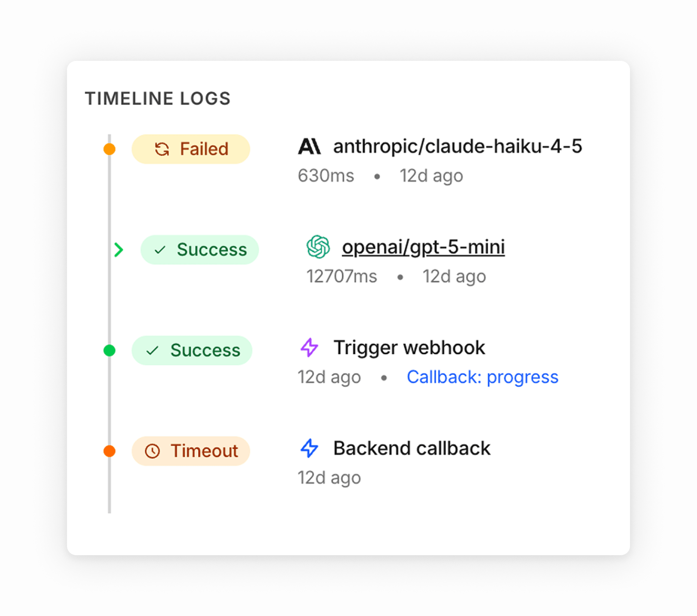Click the Failed status badge
697x616 pixels.
tap(191, 149)
